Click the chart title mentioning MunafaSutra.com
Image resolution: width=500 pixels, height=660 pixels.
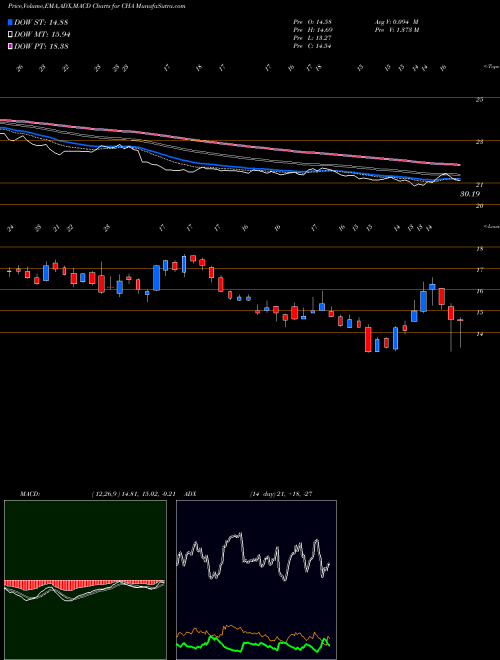coord(97,6)
